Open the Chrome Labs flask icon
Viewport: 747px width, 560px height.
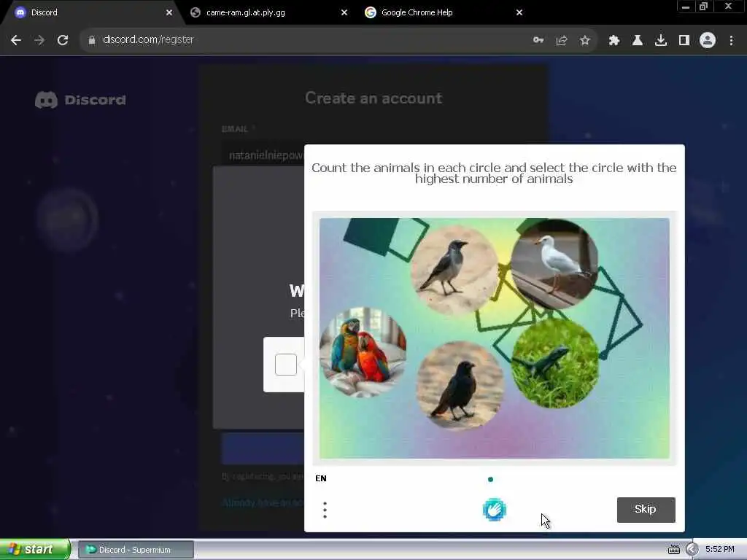point(637,40)
